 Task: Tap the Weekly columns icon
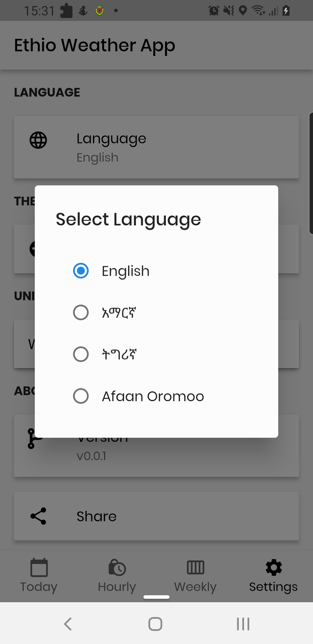[196, 567]
